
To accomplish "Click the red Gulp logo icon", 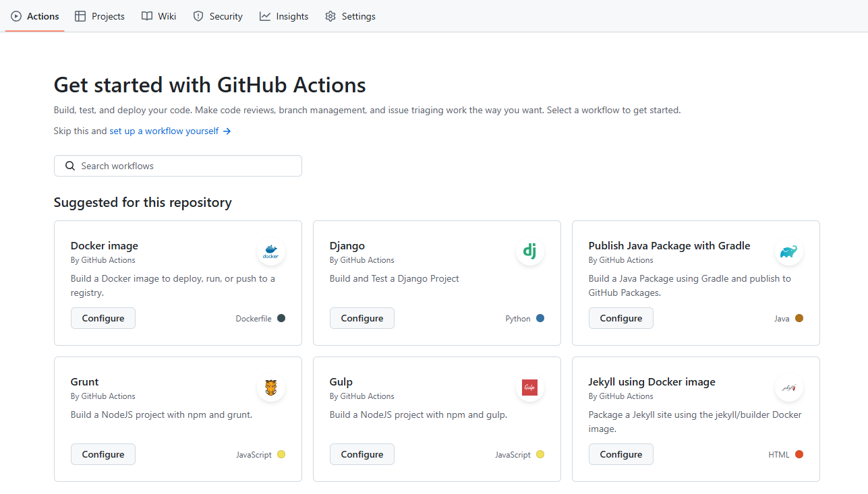I will click(x=530, y=388).
